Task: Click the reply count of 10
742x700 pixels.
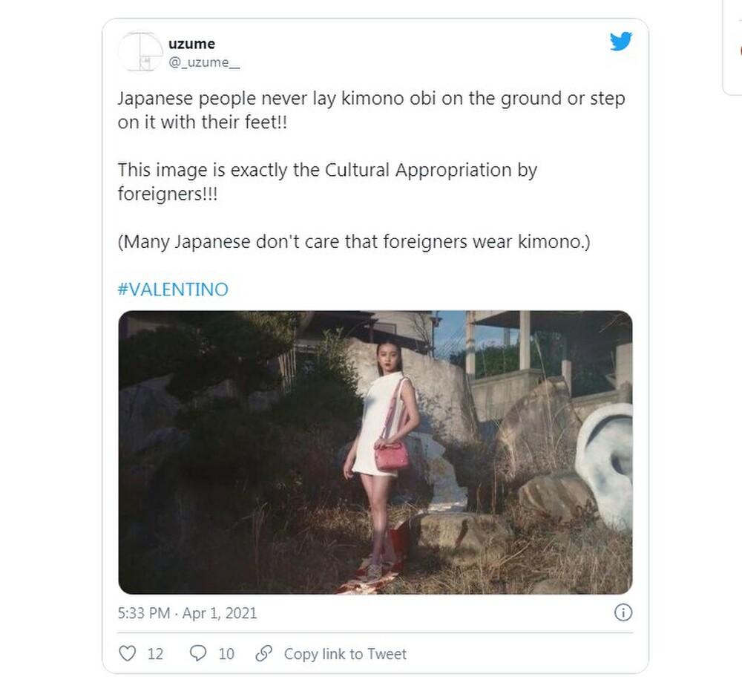Action: click(x=226, y=654)
